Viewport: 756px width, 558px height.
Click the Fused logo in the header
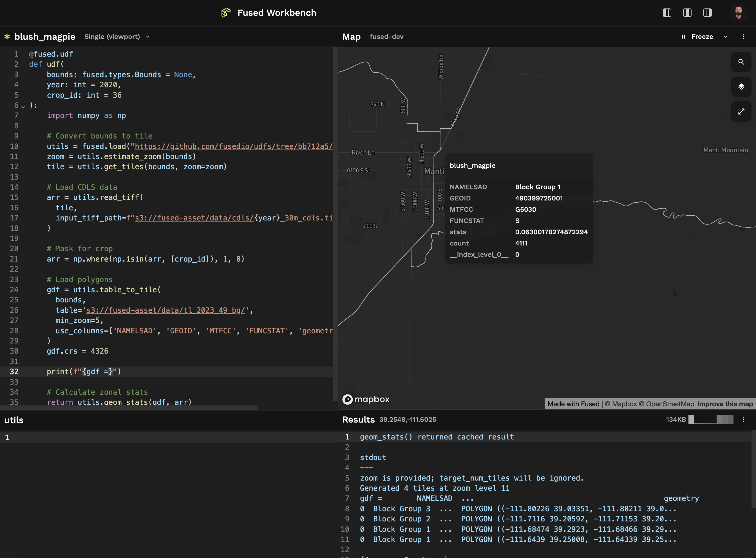(226, 13)
